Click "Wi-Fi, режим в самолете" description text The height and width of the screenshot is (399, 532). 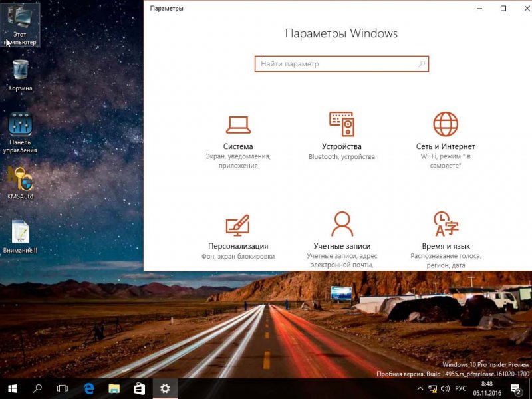[x=446, y=161]
